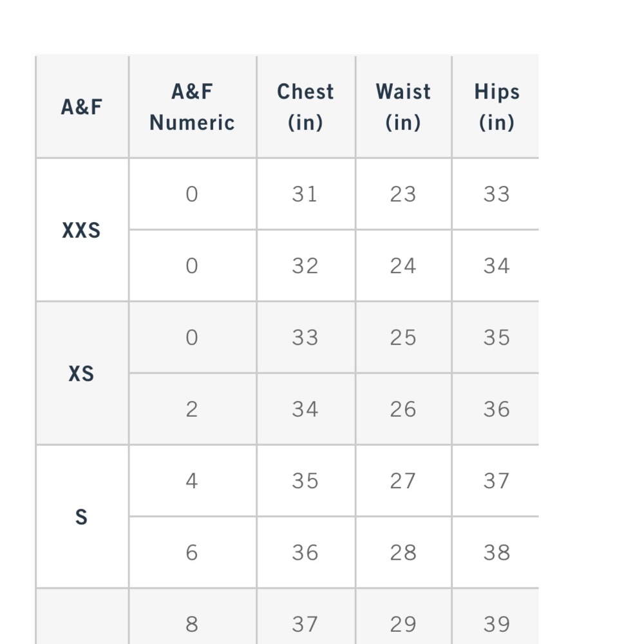Select numeric size 6 cell
Image resolution: width=644 pixels, height=644 pixels.
tap(192, 553)
